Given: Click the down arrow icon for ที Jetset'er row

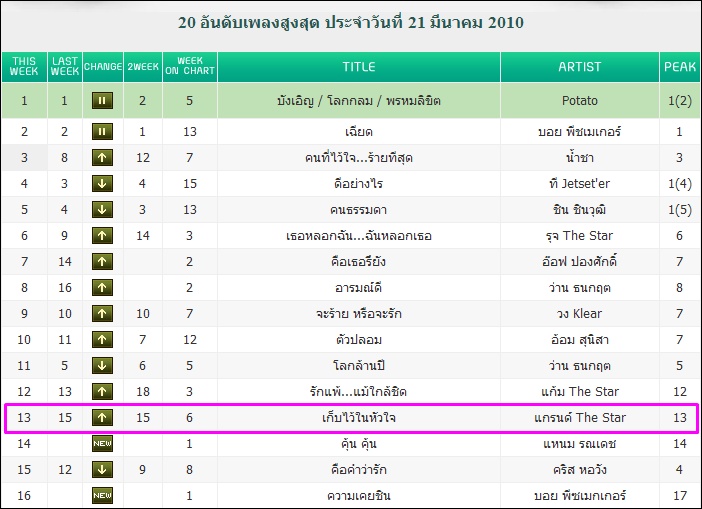Looking at the screenshot, I should tap(102, 184).
